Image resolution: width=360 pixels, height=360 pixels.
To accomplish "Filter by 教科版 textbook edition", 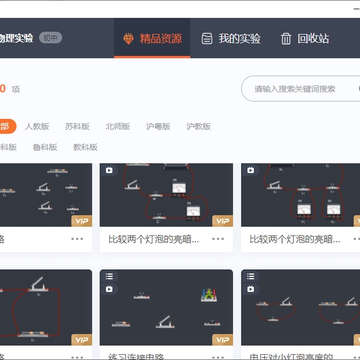I will point(85,147).
